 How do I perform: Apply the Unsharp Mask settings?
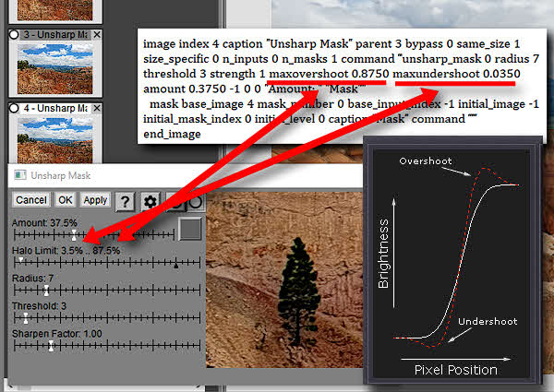[95, 200]
